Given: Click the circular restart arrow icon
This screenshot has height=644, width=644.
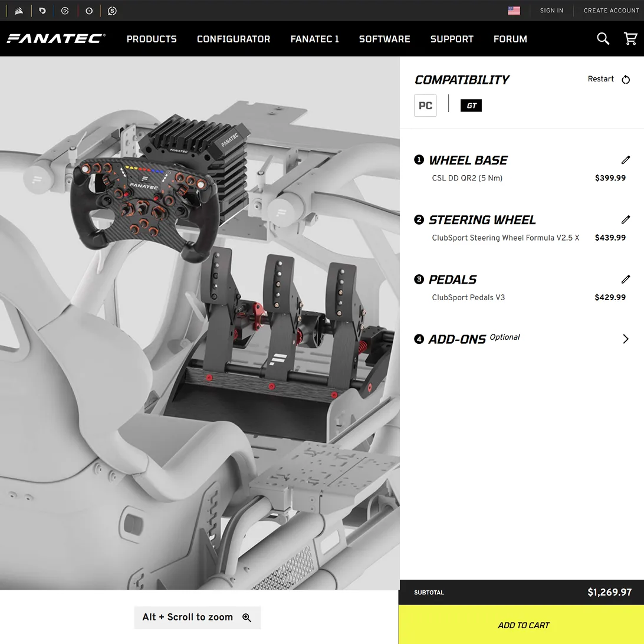Looking at the screenshot, I should [626, 79].
